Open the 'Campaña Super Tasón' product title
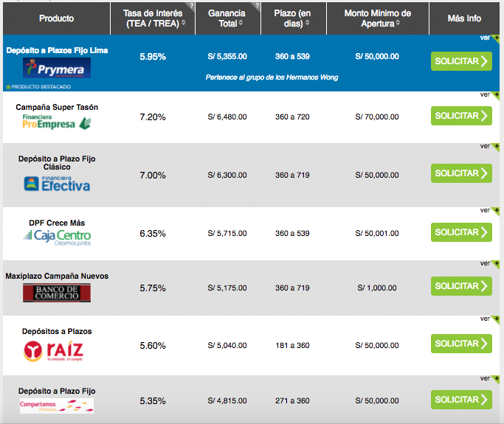This screenshot has width=504, height=424. pyautogui.click(x=57, y=107)
